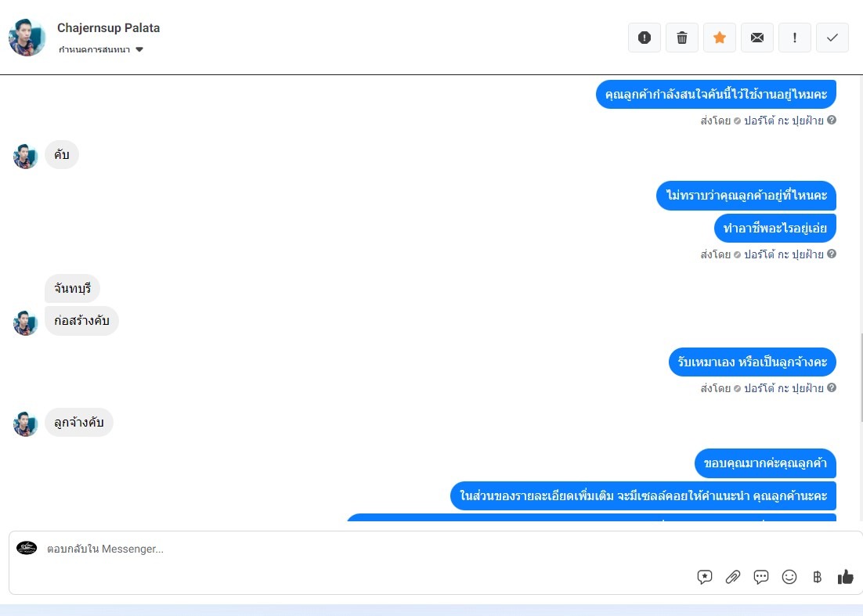Open the emoji smiley picker

(789, 576)
